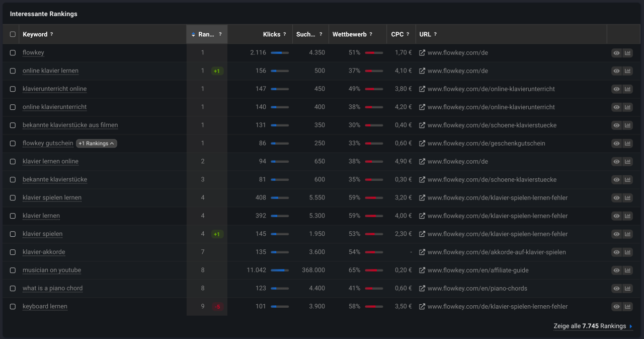The image size is (644, 339).
Task: Click the CPC value 4,90 €
Action: click(x=403, y=162)
